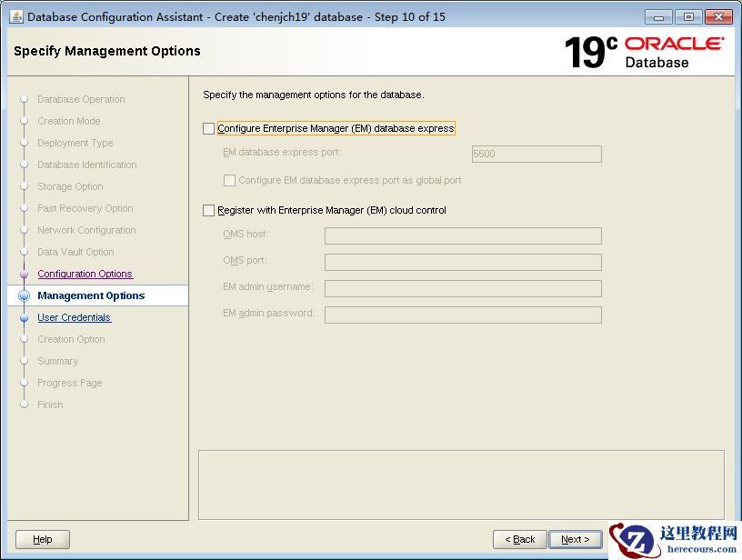Click the Database Identification step
Viewport: 742px width, 560px height.
click(x=87, y=165)
